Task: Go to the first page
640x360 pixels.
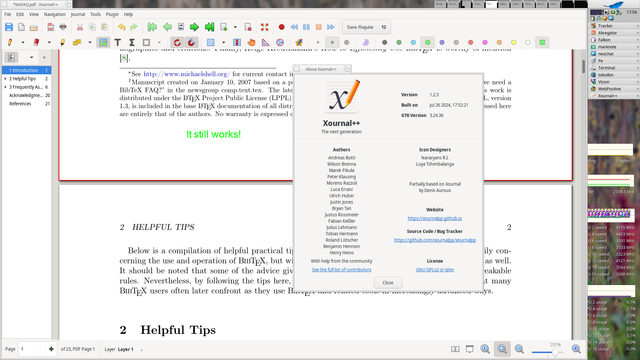Action: point(152,27)
